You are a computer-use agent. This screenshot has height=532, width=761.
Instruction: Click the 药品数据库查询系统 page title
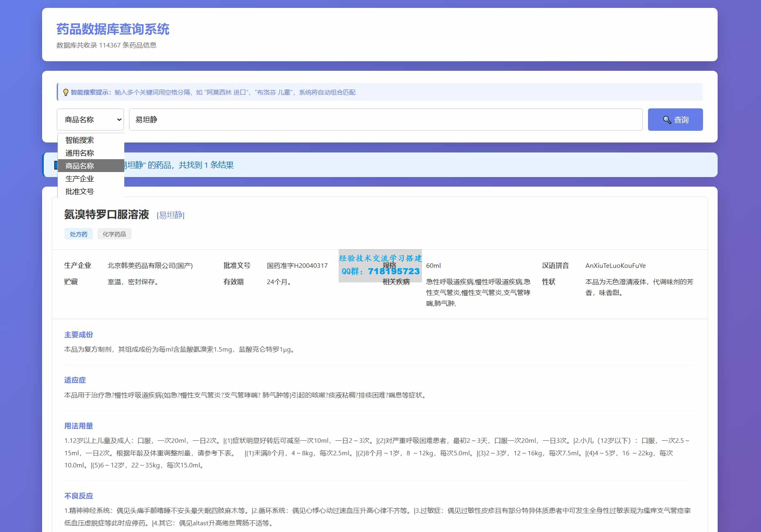pos(113,29)
